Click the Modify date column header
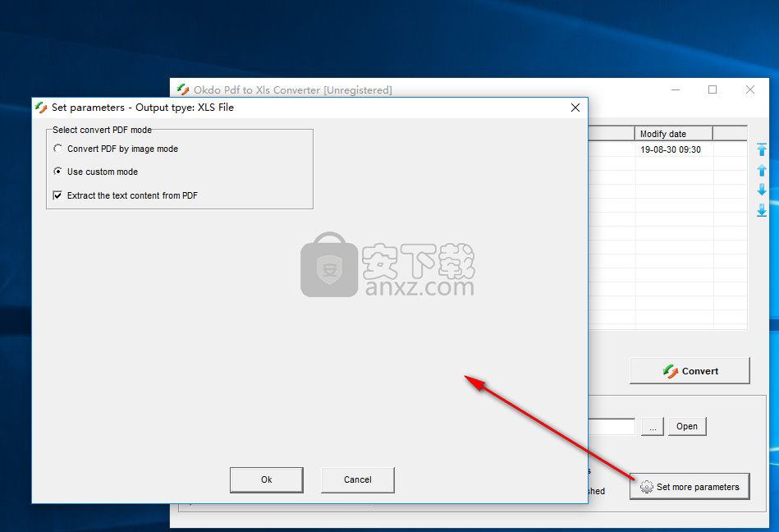 click(674, 134)
